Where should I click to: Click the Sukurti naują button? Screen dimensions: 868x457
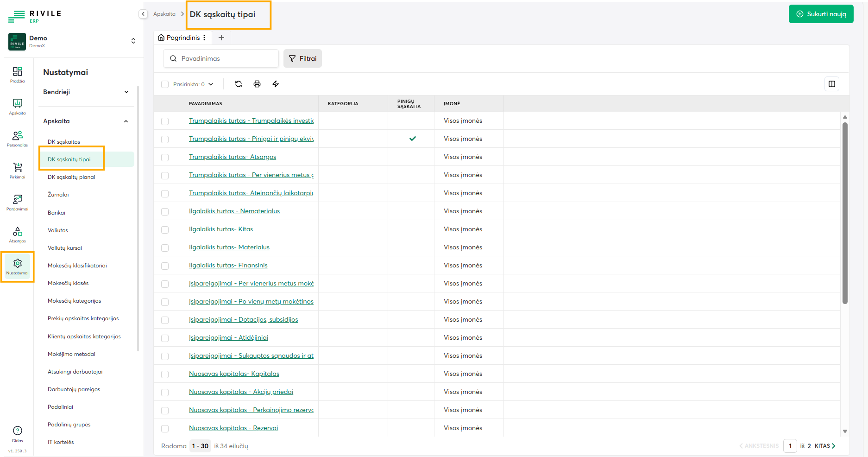click(821, 14)
